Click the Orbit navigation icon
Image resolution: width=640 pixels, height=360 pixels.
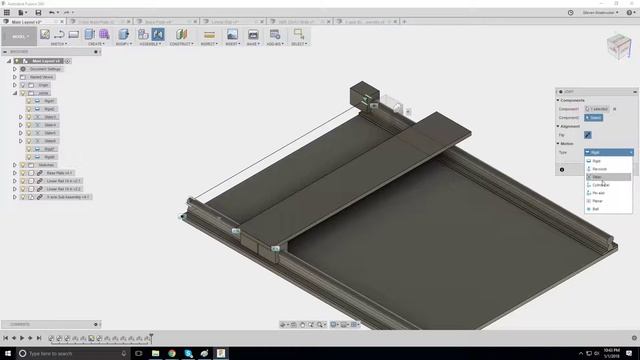click(x=282, y=324)
